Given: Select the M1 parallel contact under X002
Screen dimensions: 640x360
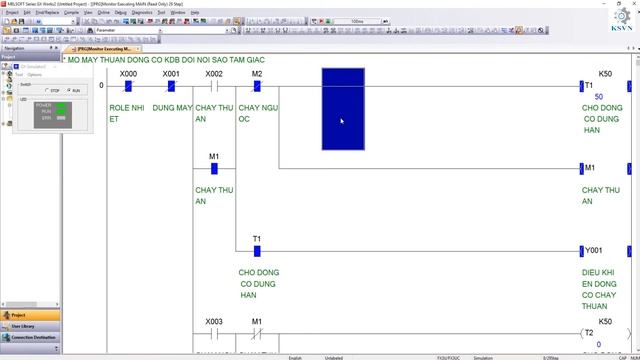Looking at the screenshot, I should pyautogui.click(x=214, y=169).
